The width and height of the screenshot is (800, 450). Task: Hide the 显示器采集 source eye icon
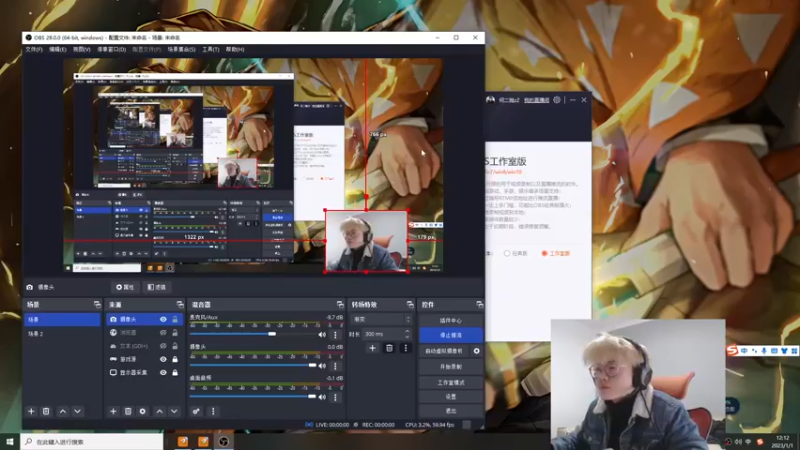tap(163, 372)
